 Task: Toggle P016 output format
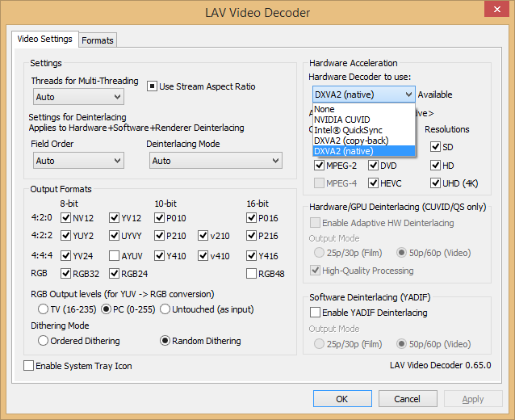coord(251,218)
